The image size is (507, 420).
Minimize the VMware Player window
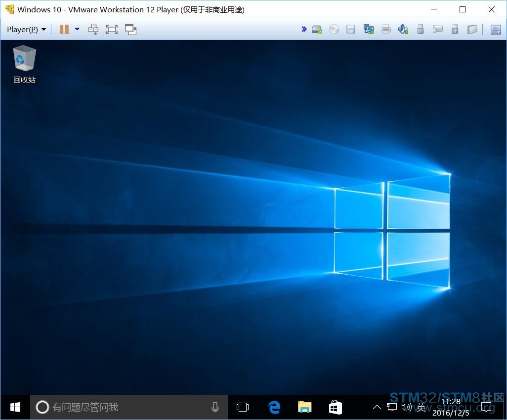(434, 9)
